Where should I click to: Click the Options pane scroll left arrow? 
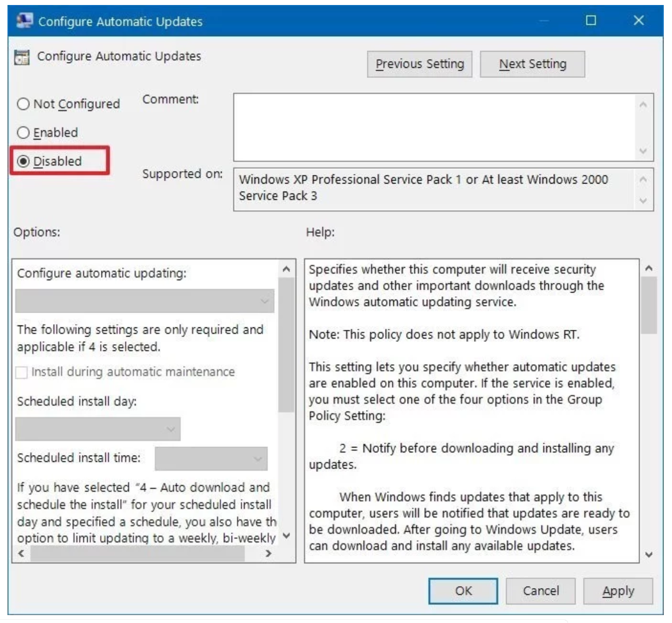(21, 553)
